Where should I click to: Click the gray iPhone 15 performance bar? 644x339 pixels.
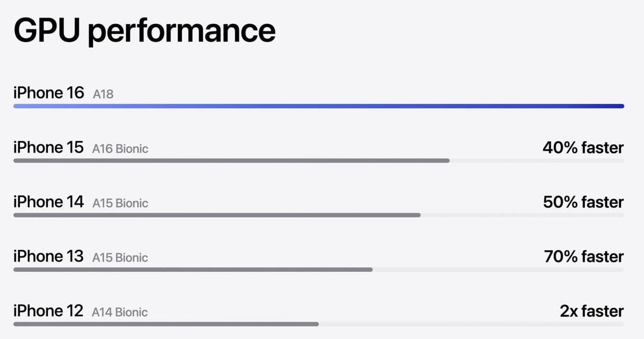(x=231, y=161)
